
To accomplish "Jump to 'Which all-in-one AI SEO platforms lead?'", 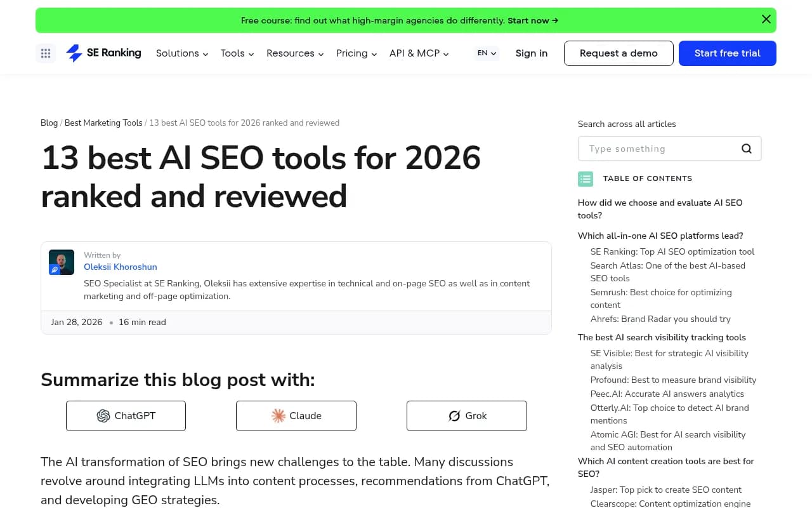I will click(x=660, y=236).
